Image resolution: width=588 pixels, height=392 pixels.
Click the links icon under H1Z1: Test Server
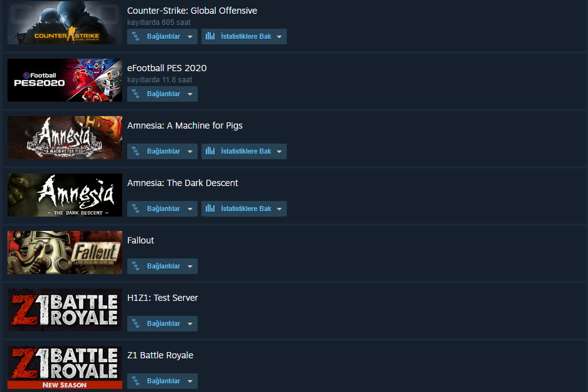136,324
